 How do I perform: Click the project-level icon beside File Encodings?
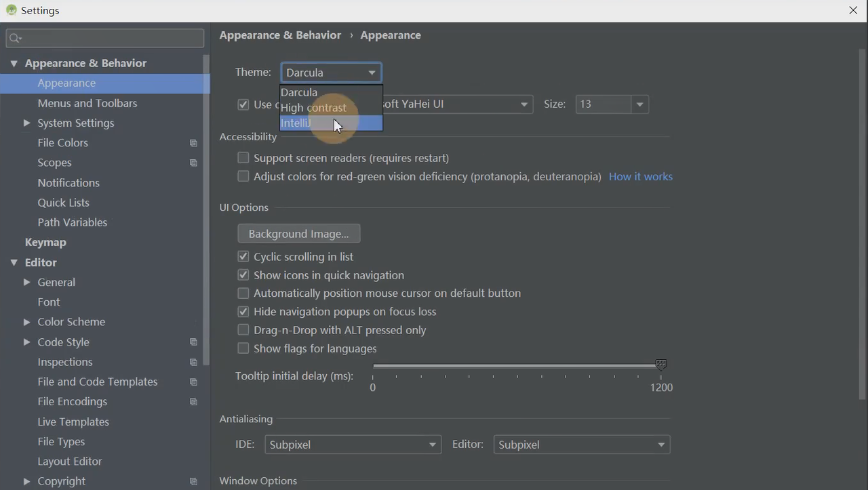pyautogui.click(x=193, y=402)
